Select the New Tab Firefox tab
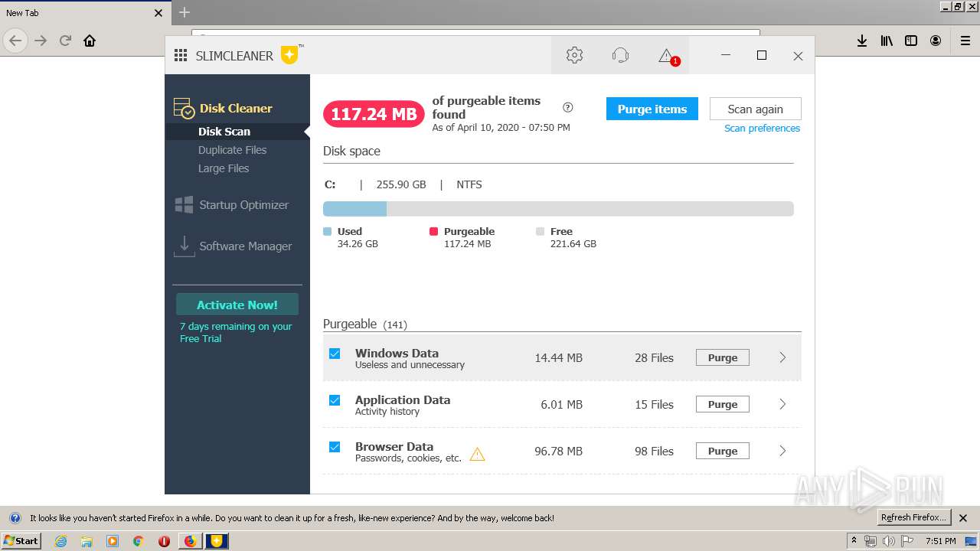 pyautogui.click(x=84, y=12)
